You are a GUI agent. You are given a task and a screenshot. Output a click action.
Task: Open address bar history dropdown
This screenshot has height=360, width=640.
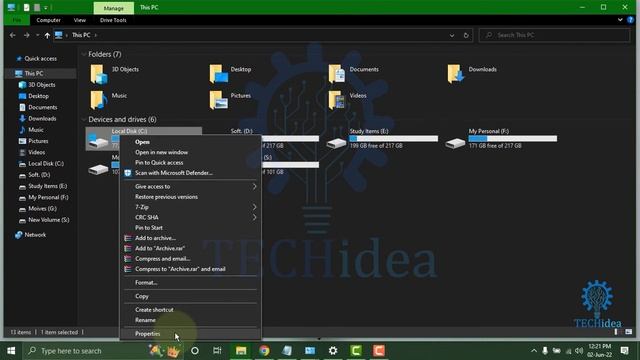click(x=452, y=36)
